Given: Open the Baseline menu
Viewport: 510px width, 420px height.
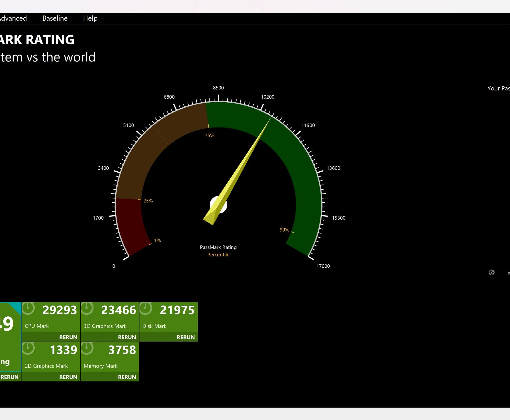Looking at the screenshot, I should click(x=55, y=18).
